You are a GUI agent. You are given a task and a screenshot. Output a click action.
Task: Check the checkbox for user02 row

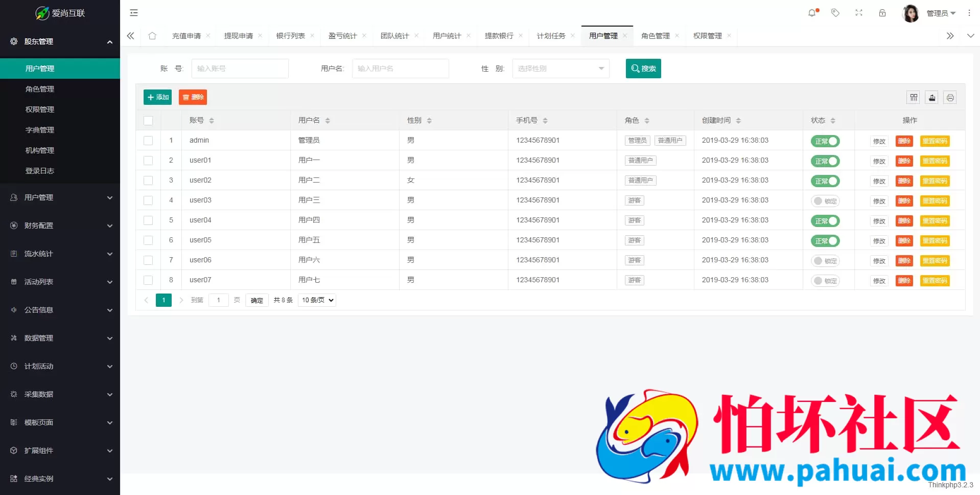coord(148,180)
